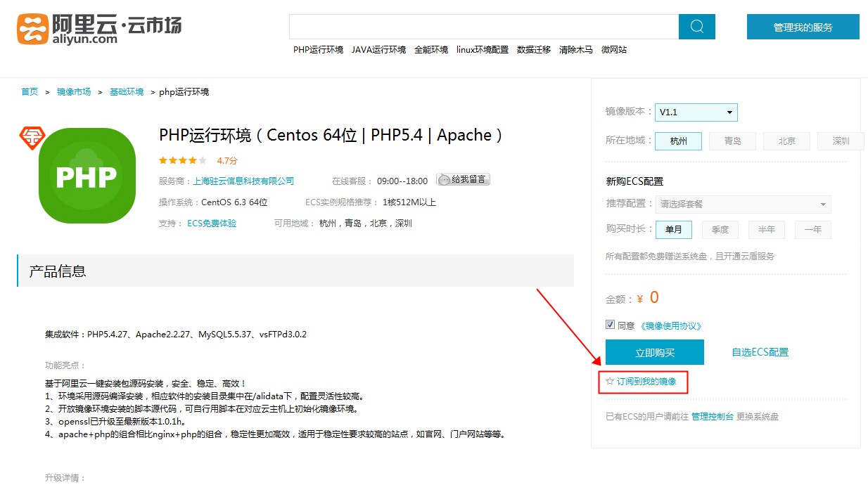868x492 pixels.
Task: Click the Aliyun cloud market logo
Action: tap(99, 28)
